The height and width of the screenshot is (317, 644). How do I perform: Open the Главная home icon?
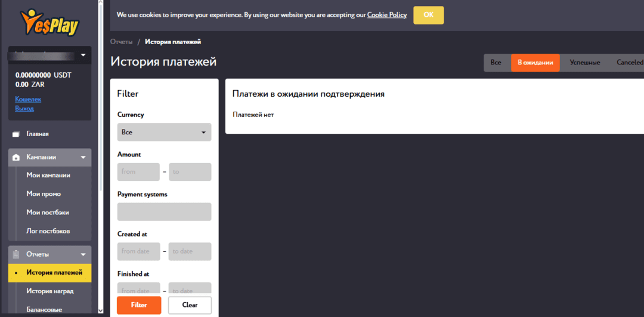coord(16,134)
